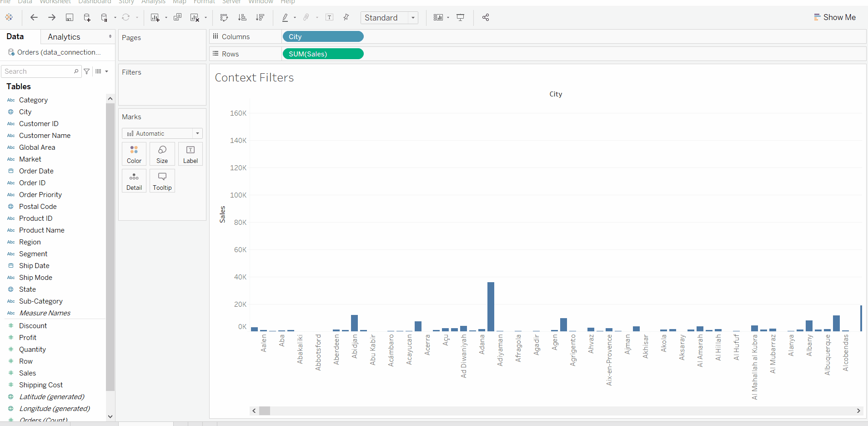Image resolution: width=868 pixels, height=426 pixels.
Task: Click the chart's horizontal scrollbar right arrow
Action: click(x=858, y=411)
